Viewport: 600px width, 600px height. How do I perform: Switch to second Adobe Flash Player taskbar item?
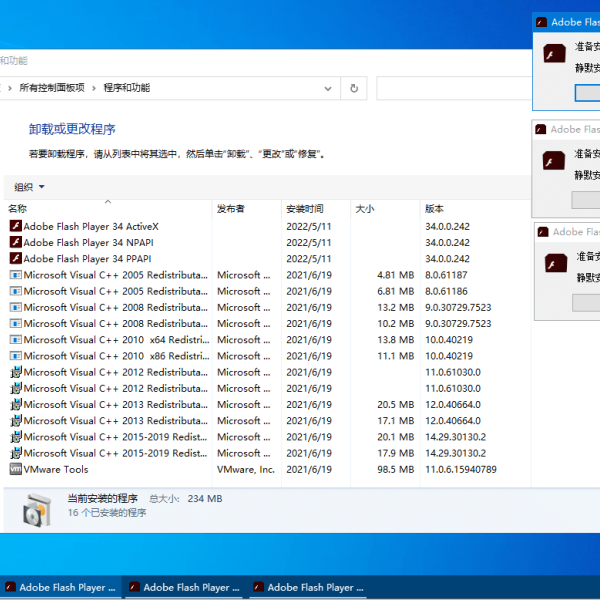click(185, 587)
